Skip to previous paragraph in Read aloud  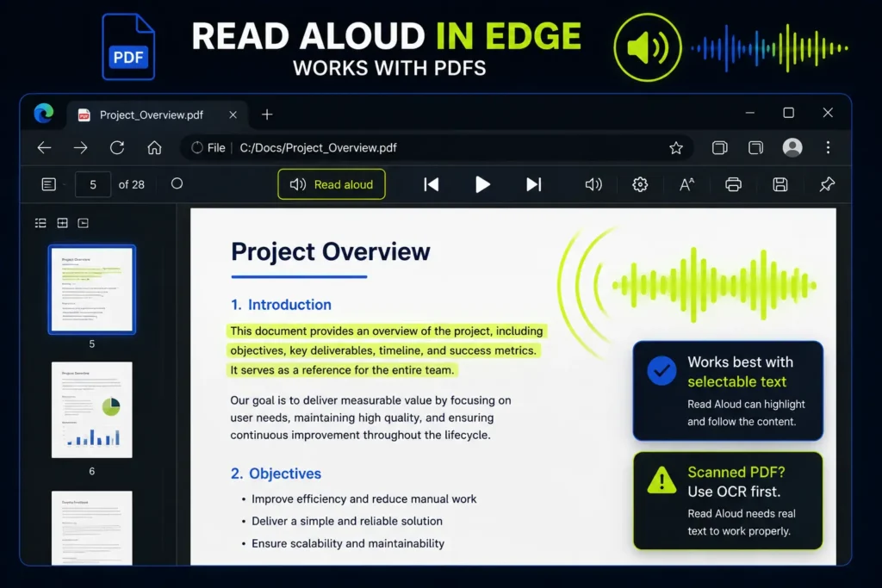pyautogui.click(x=432, y=184)
